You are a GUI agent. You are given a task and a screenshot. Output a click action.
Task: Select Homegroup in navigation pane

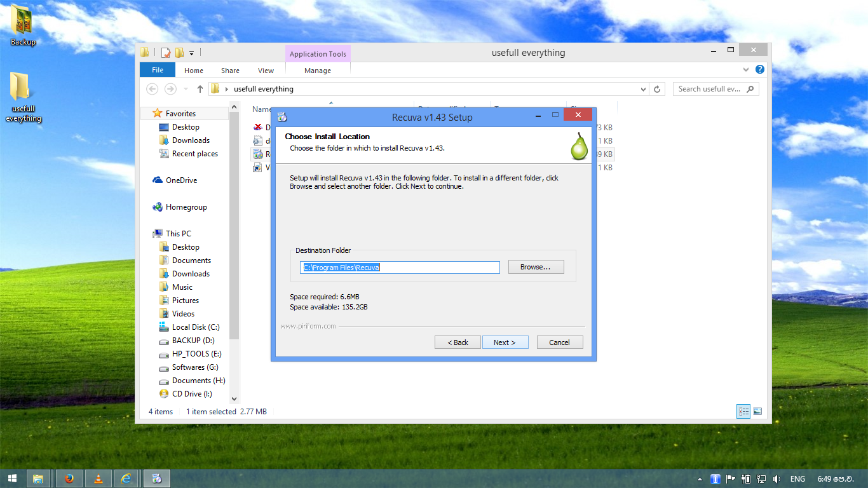(186, 207)
